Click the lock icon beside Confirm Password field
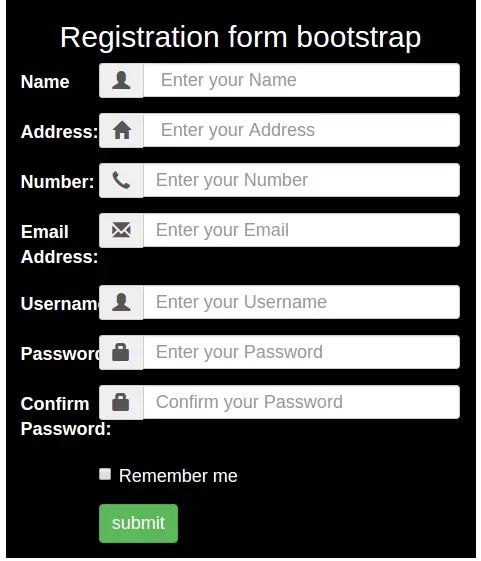 click(x=121, y=402)
